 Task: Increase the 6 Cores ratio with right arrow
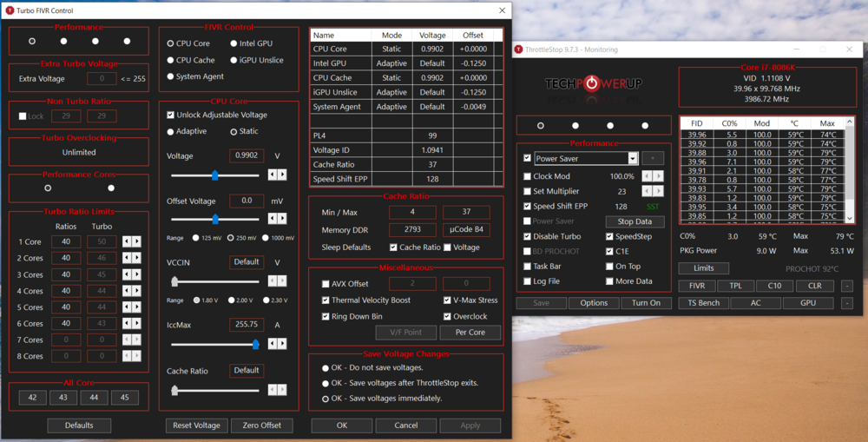coord(137,324)
